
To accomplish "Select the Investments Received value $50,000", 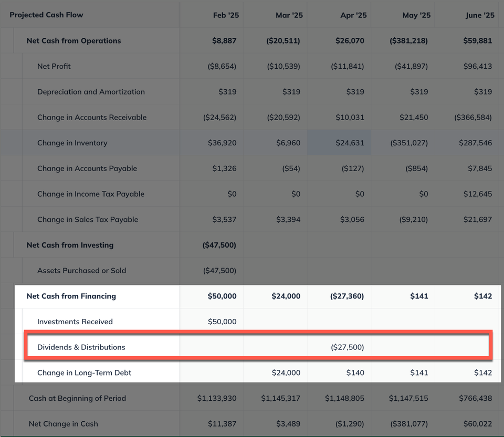I will (x=222, y=322).
